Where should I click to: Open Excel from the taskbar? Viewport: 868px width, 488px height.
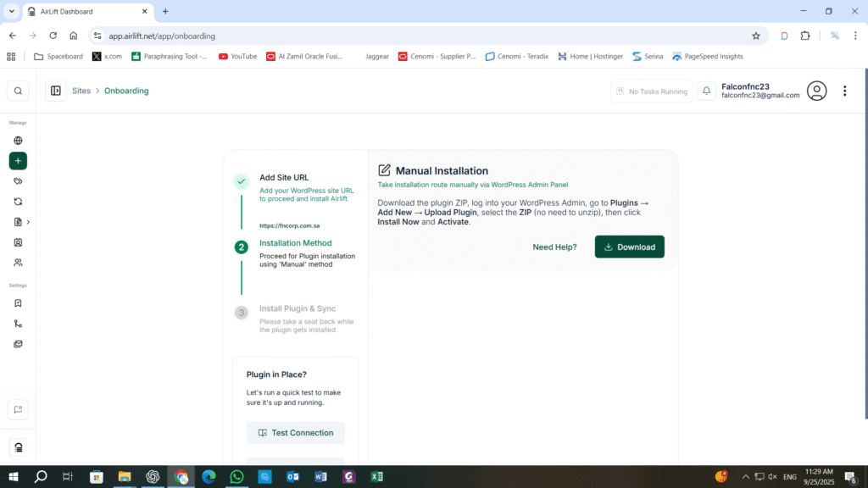point(377,476)
